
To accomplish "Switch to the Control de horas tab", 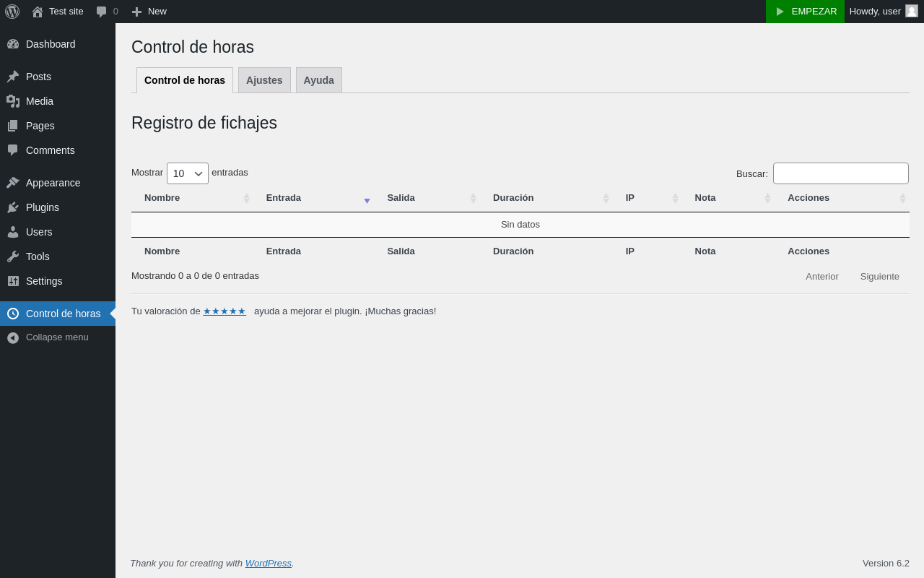I will [x=185, y=80].
